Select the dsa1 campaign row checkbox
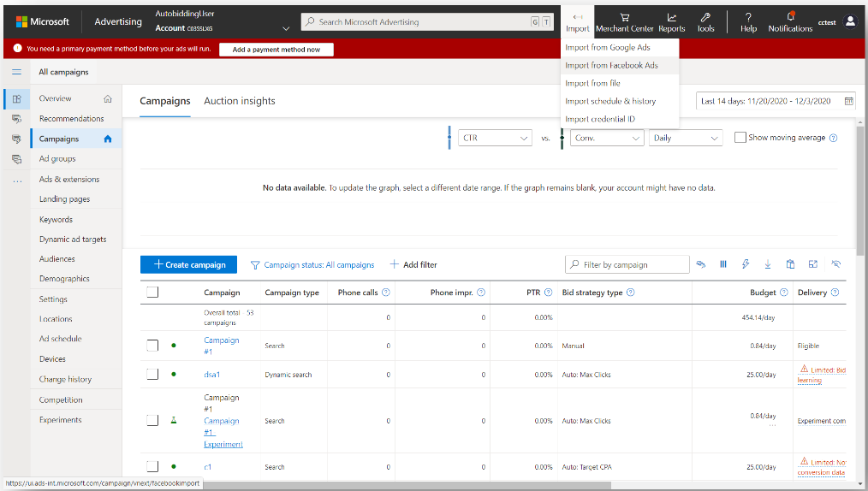The image size is (868, 491). coord(152,375)
